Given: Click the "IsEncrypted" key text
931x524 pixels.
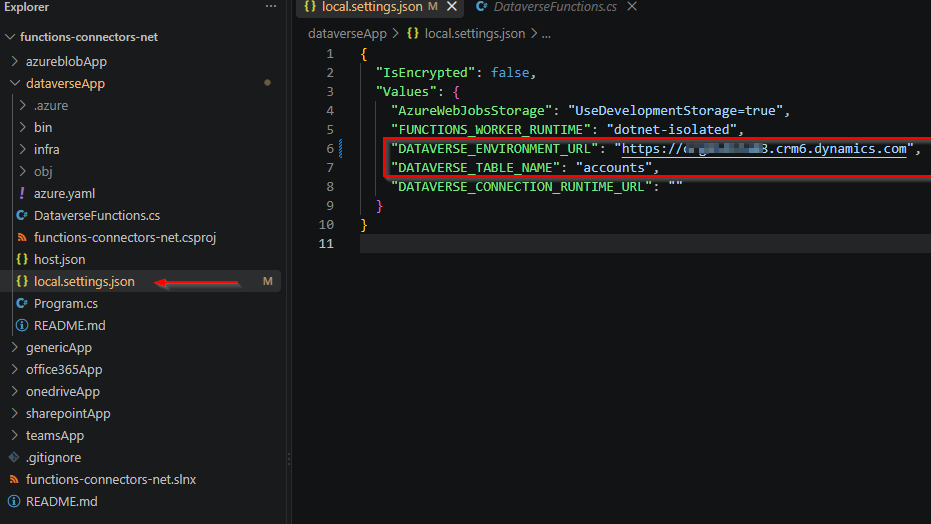Looking at the screenshot, I should pos(425,72).
